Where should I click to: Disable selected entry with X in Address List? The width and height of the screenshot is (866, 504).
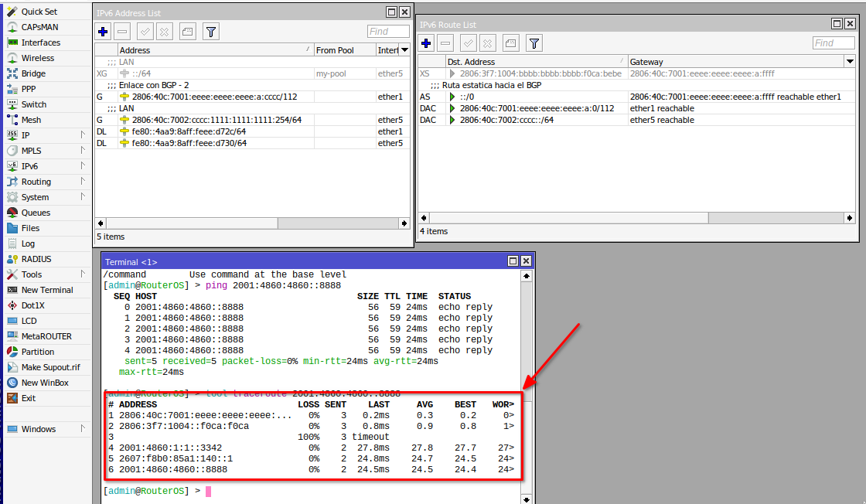tap(165, 32)
